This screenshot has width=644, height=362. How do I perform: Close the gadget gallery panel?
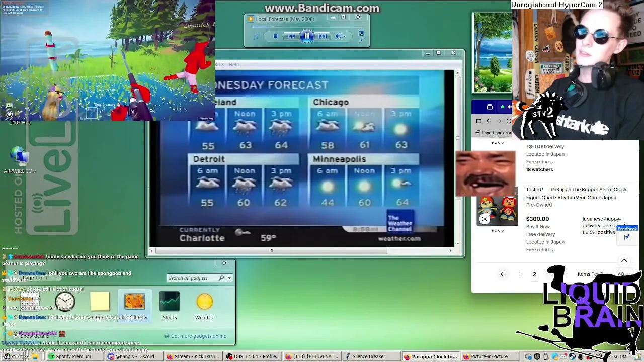tap(224, 263)
